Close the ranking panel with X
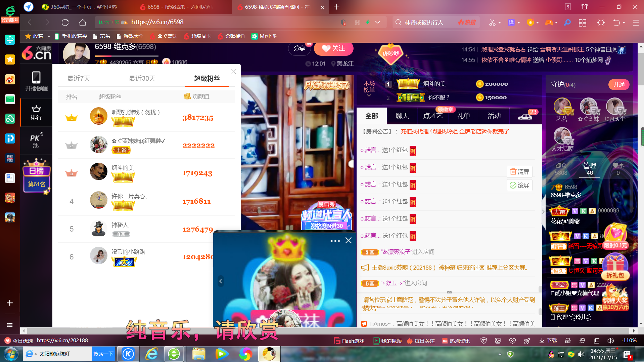This screenshot has width=644, height=362. pyautogui.click(x=234, y=72)
